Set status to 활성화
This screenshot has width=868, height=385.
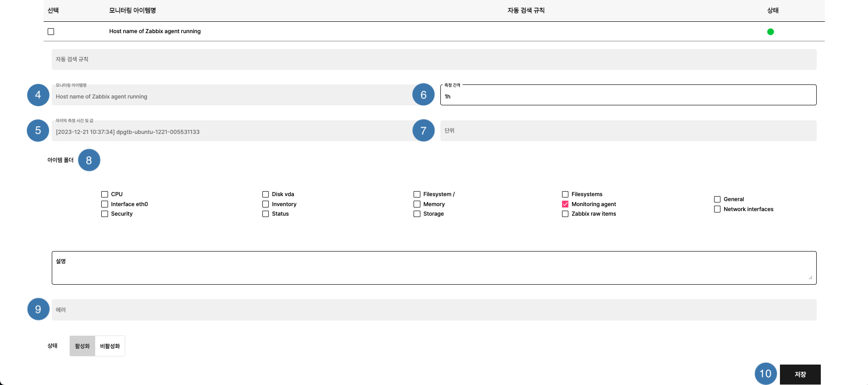tap(82, 346)
